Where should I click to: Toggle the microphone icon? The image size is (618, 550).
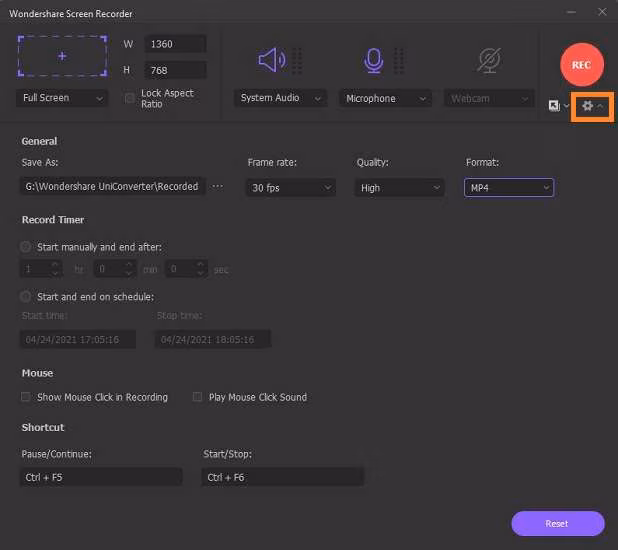pos(373,60)
